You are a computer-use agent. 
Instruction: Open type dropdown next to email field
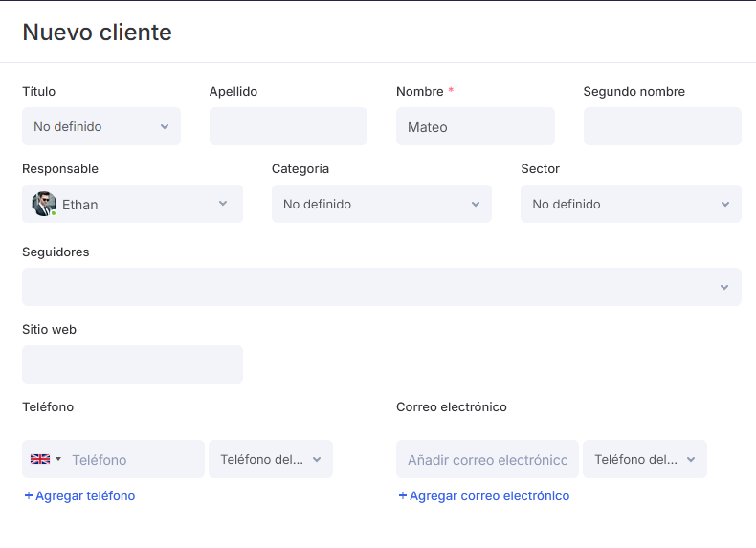click(x=645, y=459)
